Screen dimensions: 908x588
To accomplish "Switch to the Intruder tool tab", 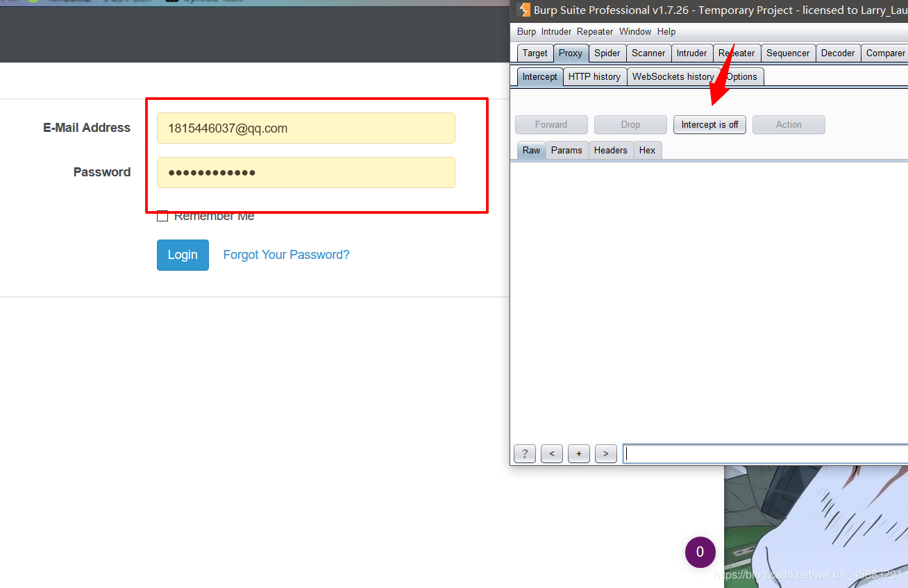I will click(x=692, y=53).
